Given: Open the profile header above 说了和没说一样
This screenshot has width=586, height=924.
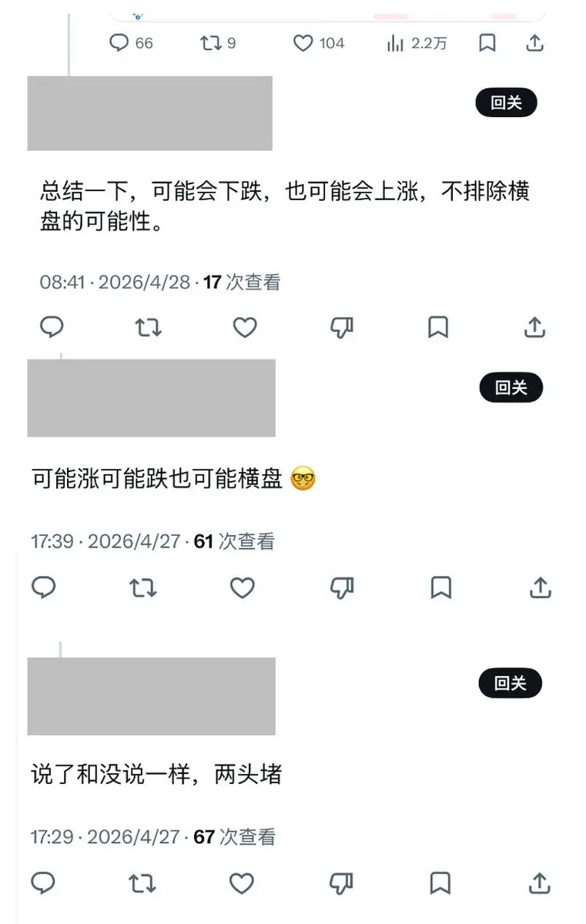Looking at the screenshot, I should (x=151, y=696).
